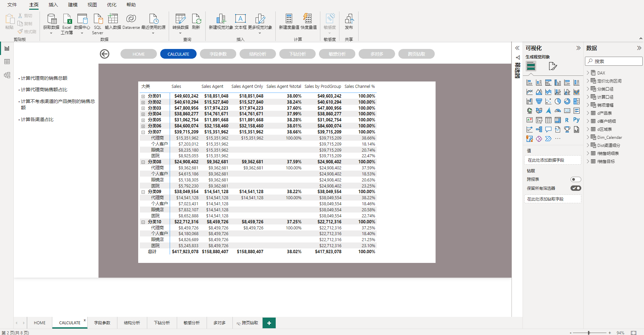Collapse the 可视化 pane chevrons

click(x=578, y=48)
